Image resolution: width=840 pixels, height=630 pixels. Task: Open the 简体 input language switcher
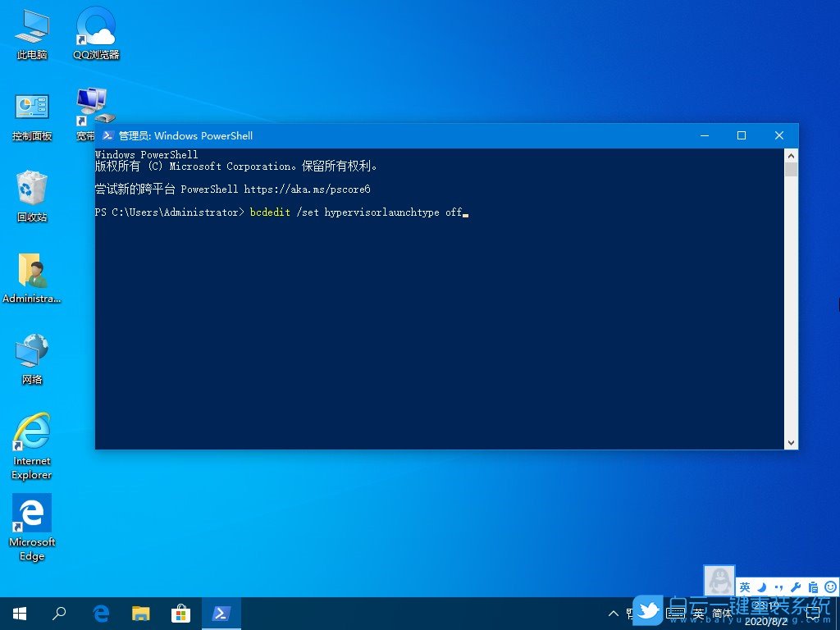[x=723, y=613]
